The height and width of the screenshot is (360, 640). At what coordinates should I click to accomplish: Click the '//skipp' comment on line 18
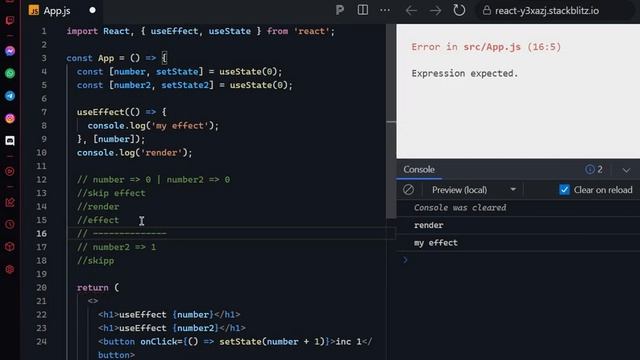tap(96, 261)
